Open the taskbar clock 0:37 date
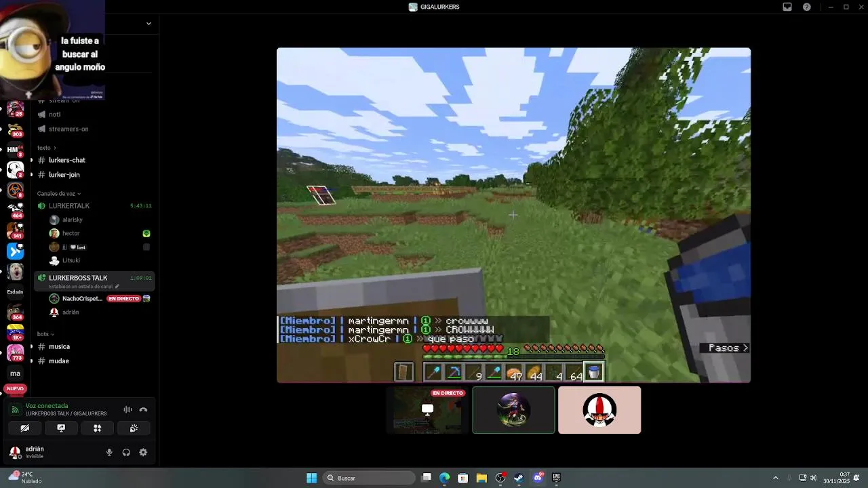Viewport: 868px width, 488px height. (x=837, y=478)
